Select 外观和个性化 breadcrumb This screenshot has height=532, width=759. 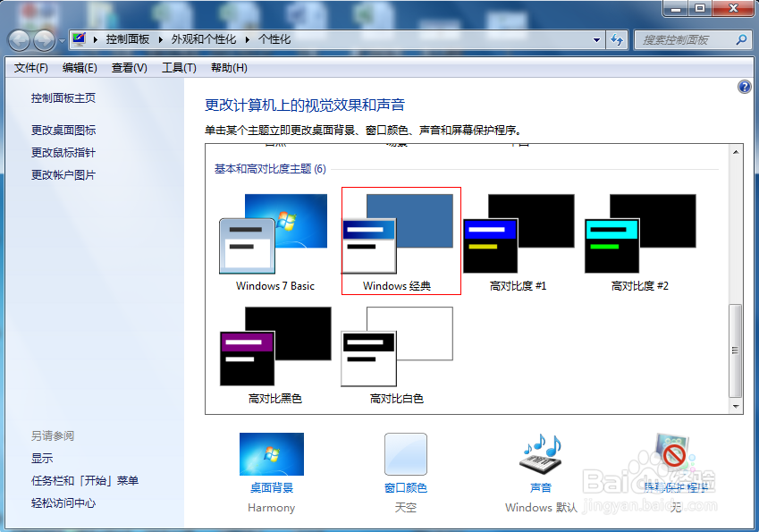(x=204, y=39)
